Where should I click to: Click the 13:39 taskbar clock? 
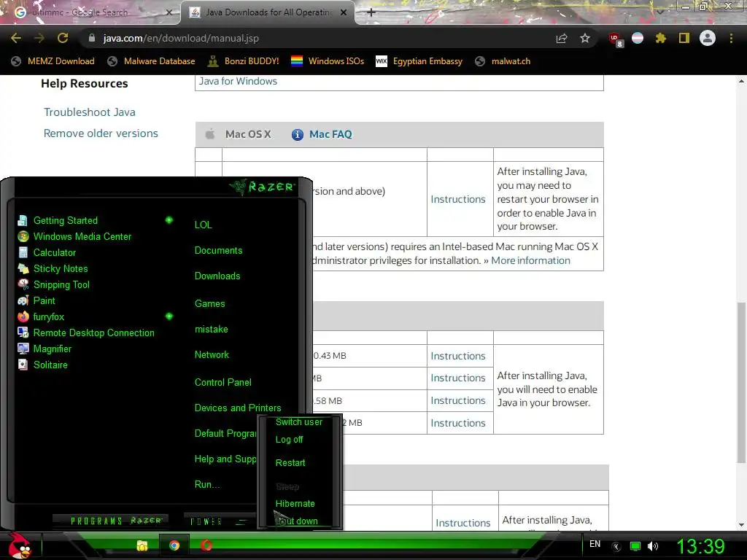click(700, 546)
